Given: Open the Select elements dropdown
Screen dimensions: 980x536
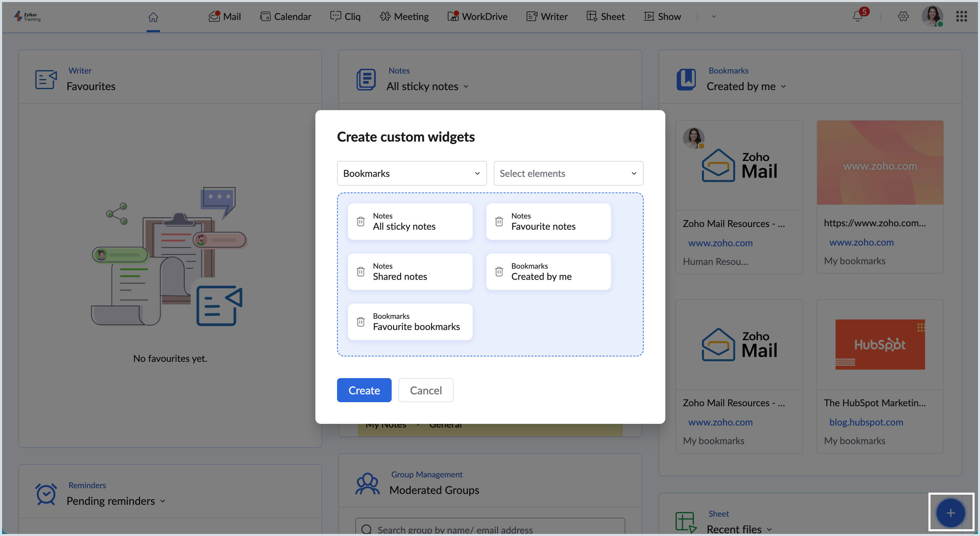Looking at the screenshot, I should 568,173.
